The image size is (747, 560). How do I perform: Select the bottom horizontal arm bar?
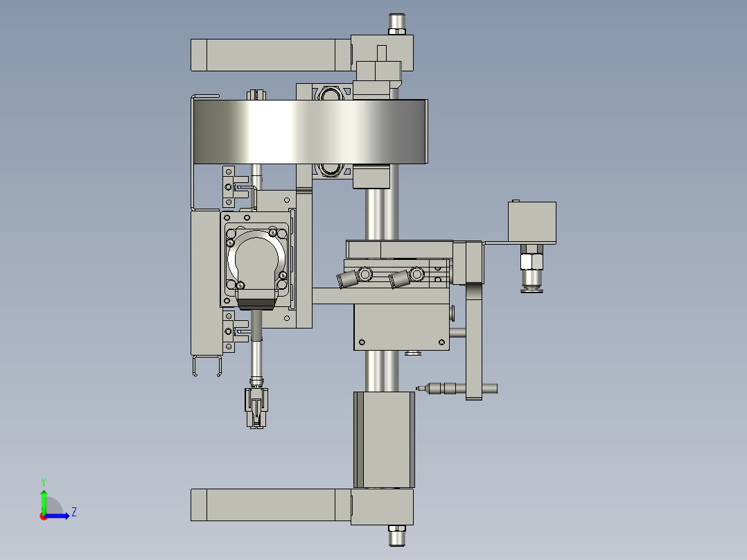coord(271,505)
